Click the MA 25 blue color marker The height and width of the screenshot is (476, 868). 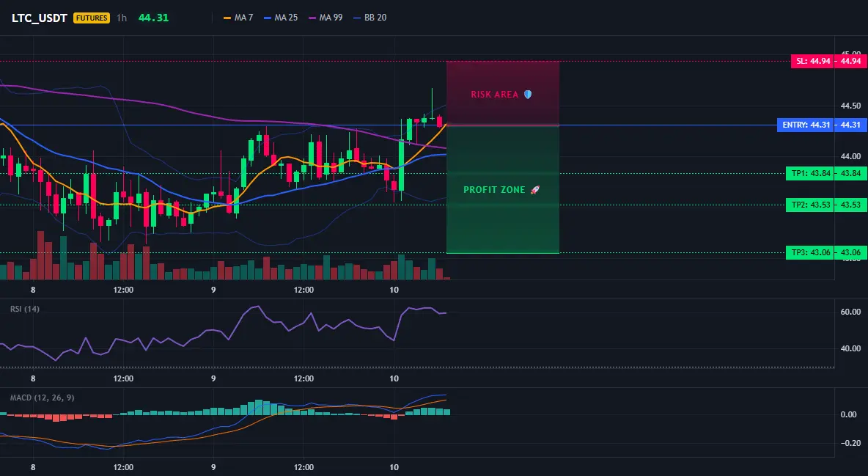(x=268, y=18)
